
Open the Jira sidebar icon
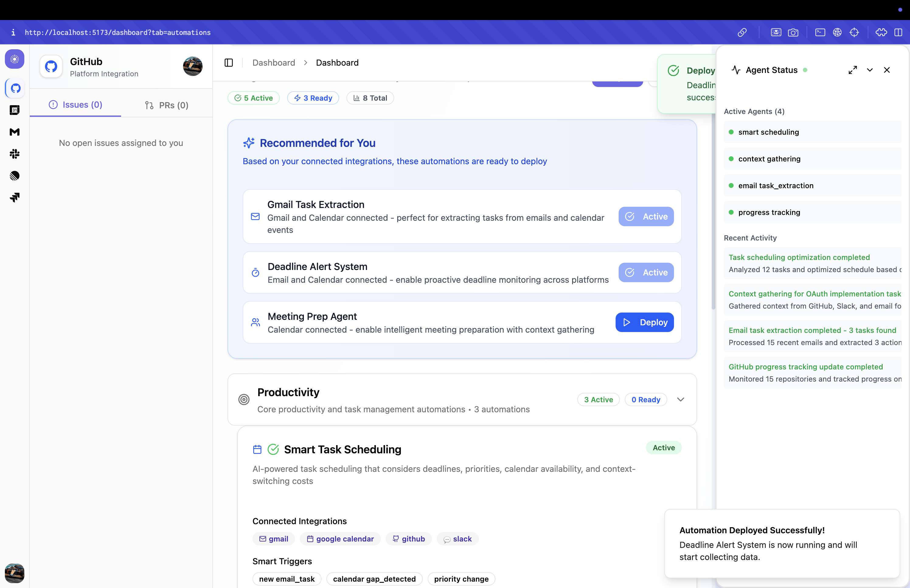point(15,197)
